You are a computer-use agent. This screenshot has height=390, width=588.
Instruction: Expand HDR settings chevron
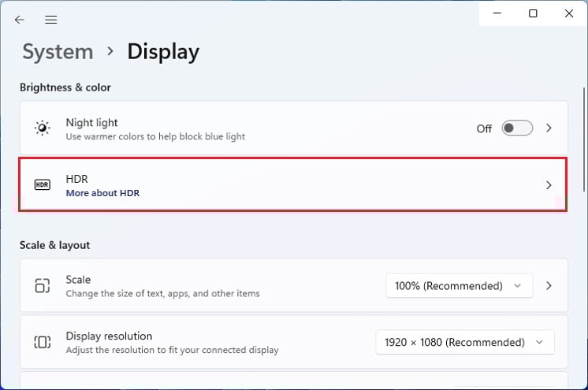tap(549, 185)
